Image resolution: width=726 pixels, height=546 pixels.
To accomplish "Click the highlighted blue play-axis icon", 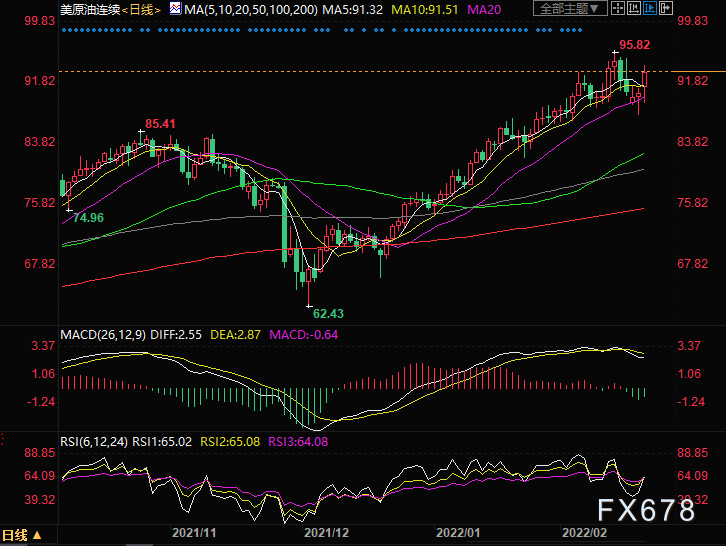I will click(x=650, y=8).
